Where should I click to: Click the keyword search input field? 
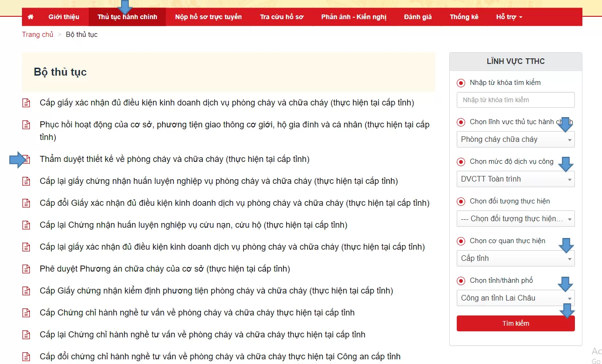tap(516, 100)
